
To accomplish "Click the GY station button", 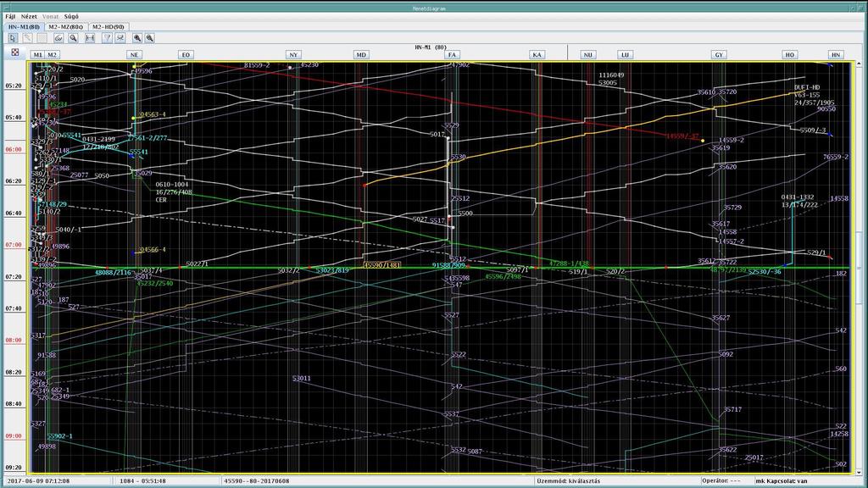I will point(719,55).
